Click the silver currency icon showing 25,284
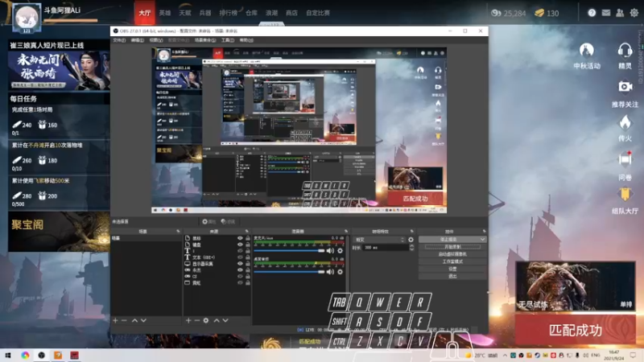 point(496,13)
